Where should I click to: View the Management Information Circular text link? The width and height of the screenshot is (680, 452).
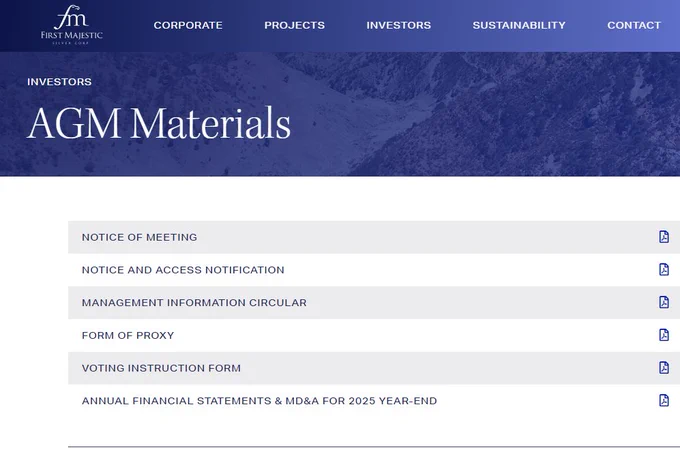(x=194, y=303)
